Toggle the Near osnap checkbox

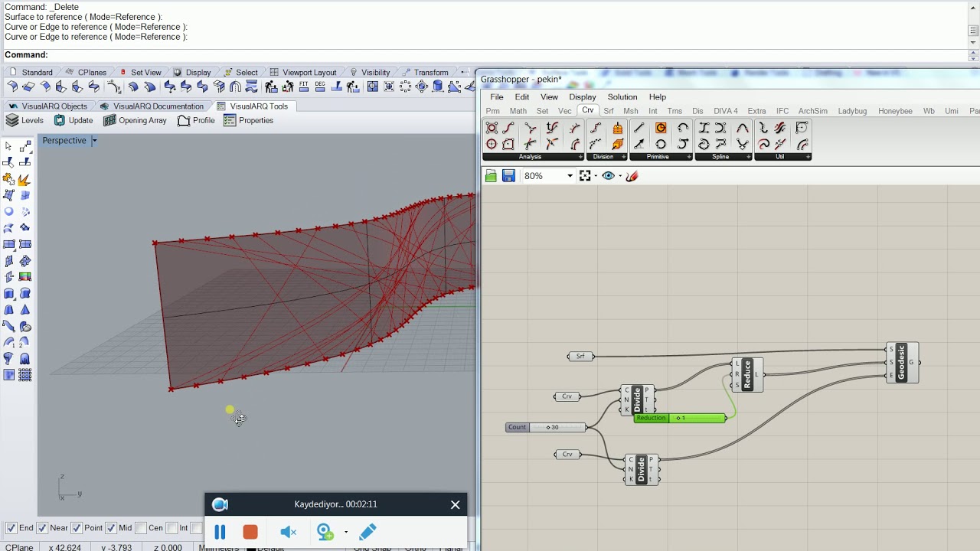tap(42, 528)
